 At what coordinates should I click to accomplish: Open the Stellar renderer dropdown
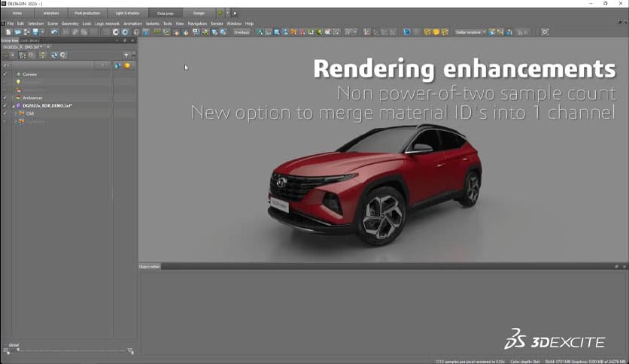469,32
